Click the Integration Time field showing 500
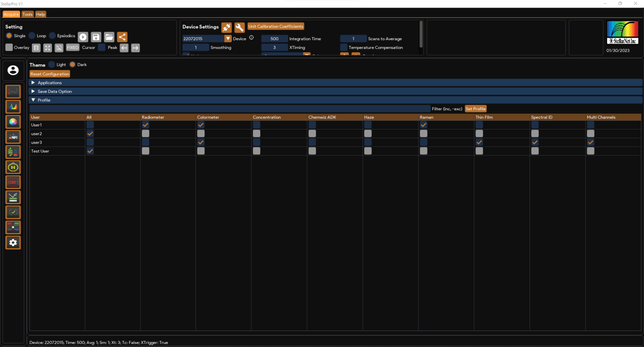Image resolution: width=644 pixels, height=347 pixels. click(x=275, y=39)
